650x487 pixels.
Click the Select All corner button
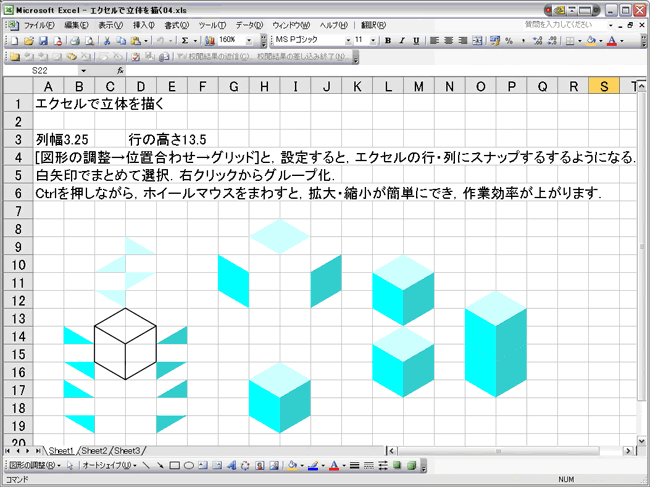pos(18,86)
